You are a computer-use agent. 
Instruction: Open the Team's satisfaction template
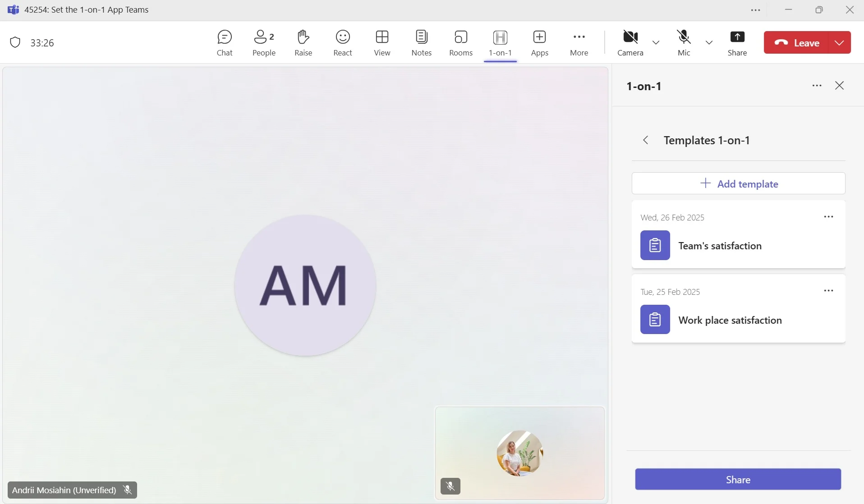coord(720,246)
